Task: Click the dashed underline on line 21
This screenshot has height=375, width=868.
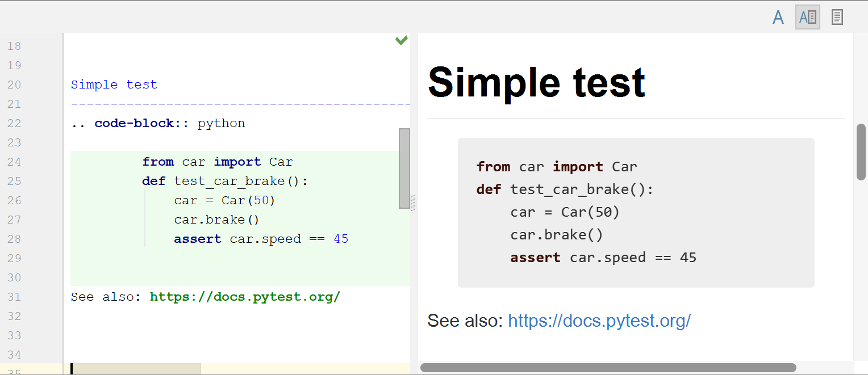Action: (x=239, y=104)
